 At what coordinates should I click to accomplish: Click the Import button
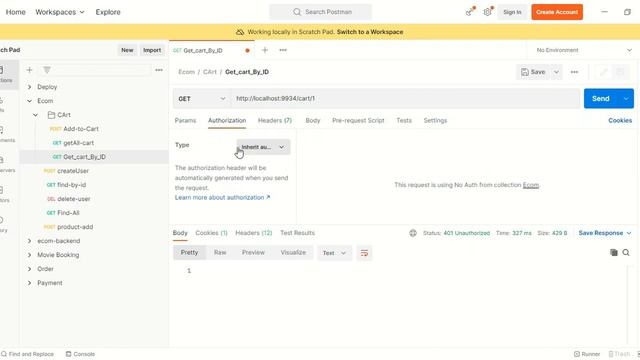152,50
